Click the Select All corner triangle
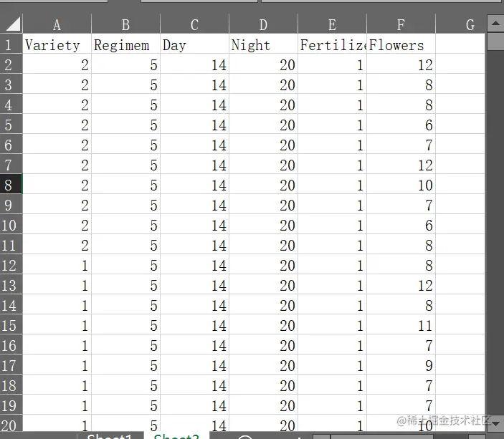 pyautogui.click(x=13, y=24)
